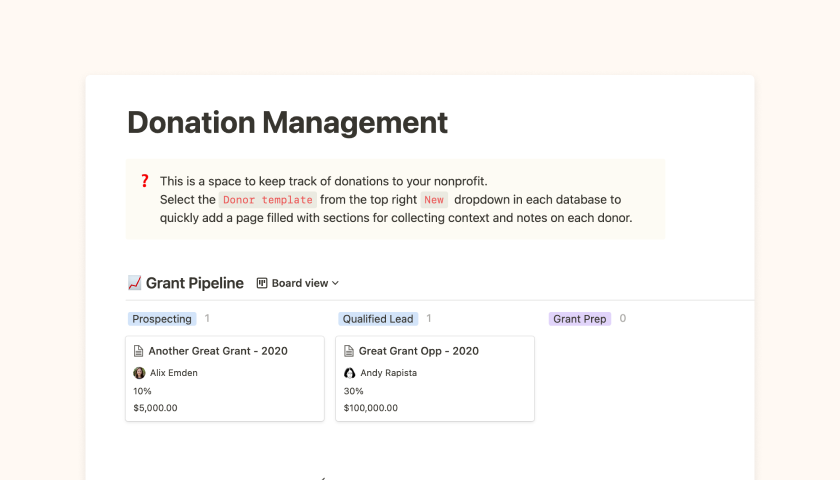Select the Prospecting column tag
Screen dimensions: 840x480
click(x=161, y=319)
